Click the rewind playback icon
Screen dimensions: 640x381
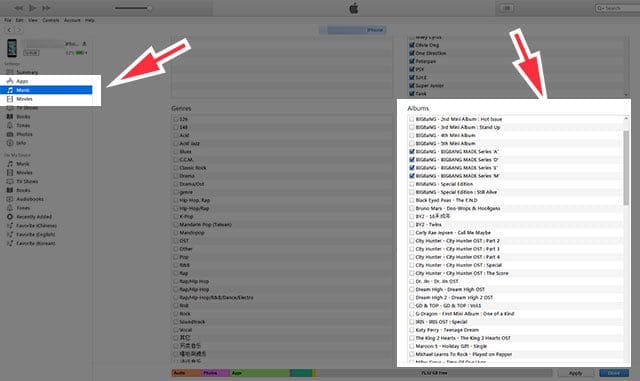[18, 8]
